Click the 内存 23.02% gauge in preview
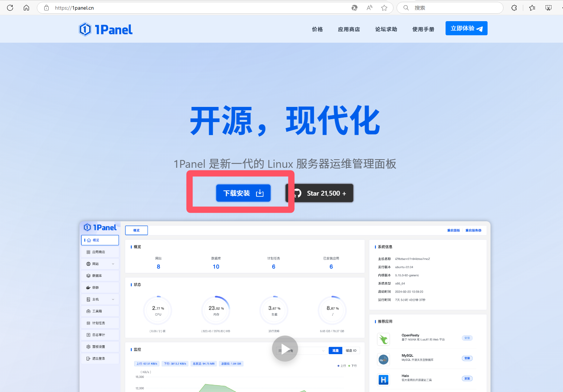This screenshot has height=392, width=563. pyautogui.click(x=216, y=310)
